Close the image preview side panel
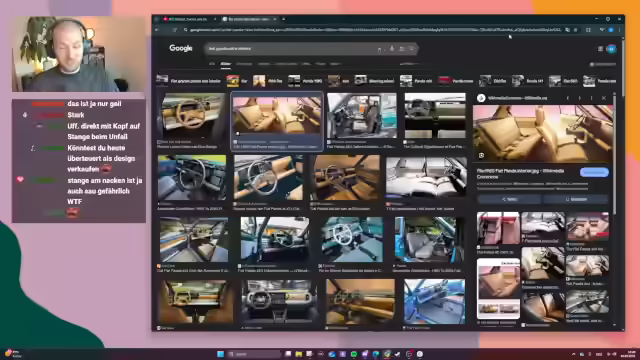The image size is (640, 360). point(604,98)
